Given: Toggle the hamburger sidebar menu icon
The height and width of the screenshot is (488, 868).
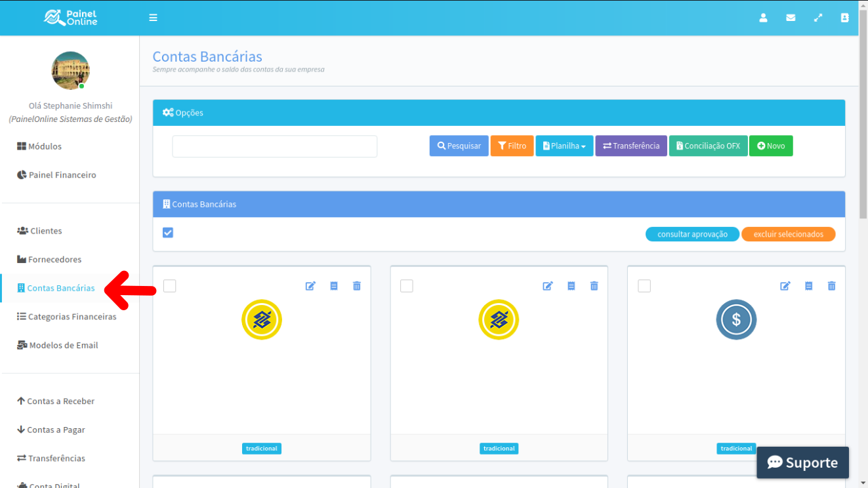Looking at the screenshot, I should pyautogui.click(x=153, y=18).
